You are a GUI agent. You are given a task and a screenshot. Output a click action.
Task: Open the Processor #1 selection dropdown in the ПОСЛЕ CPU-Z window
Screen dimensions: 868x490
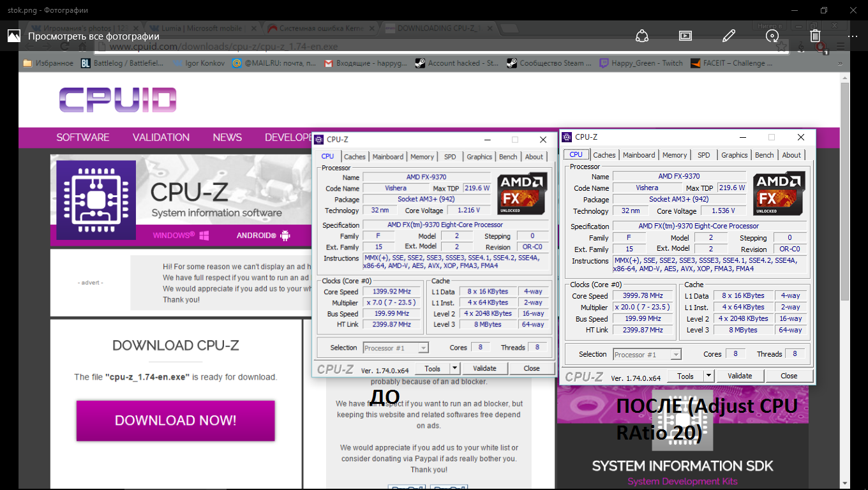coord(647,354)
